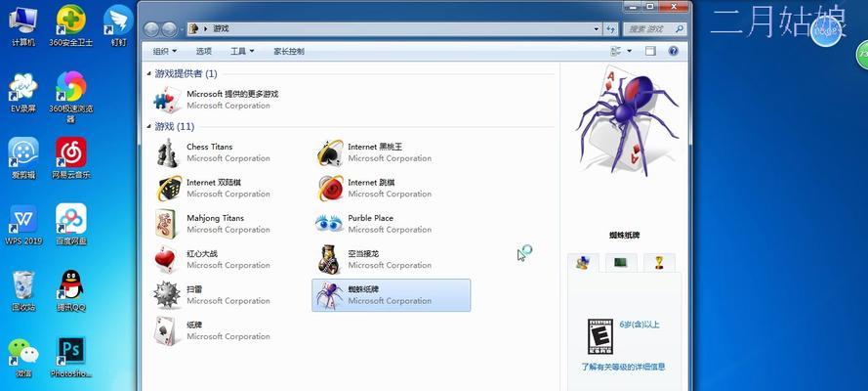This screenshot has width=868, height=391.
Task: Toggle the preview pane button
Action: [650, 51]
